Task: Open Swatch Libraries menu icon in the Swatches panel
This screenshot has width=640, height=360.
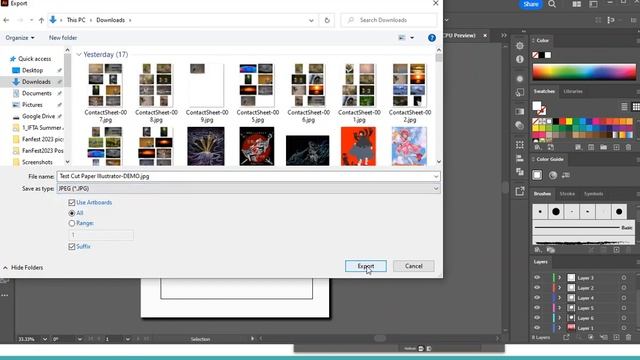Action: point(538,147)
